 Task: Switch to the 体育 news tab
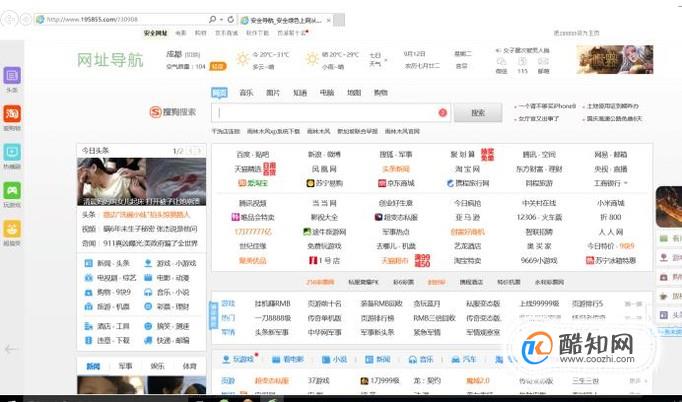click(x=190, y=366)
